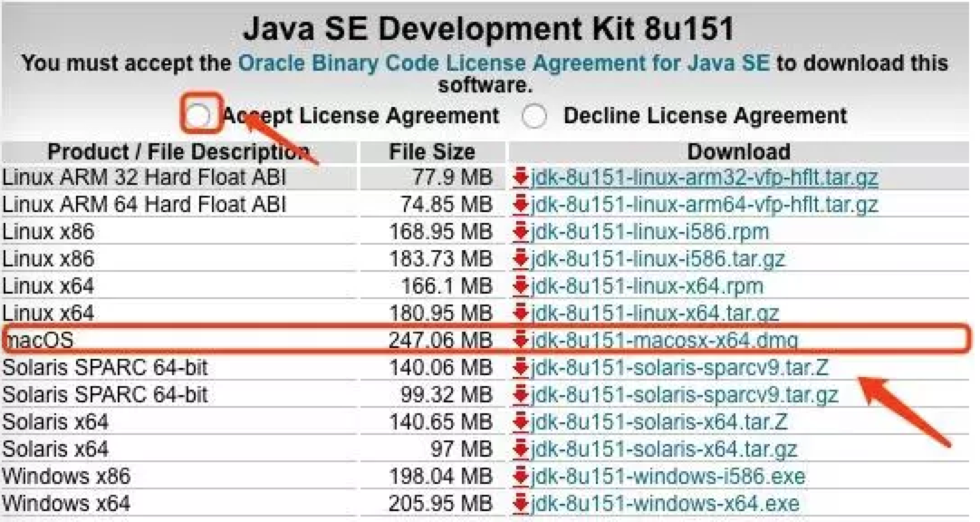Click download arrow icon for macosx-x64.dmg

[x=521, y=341]
